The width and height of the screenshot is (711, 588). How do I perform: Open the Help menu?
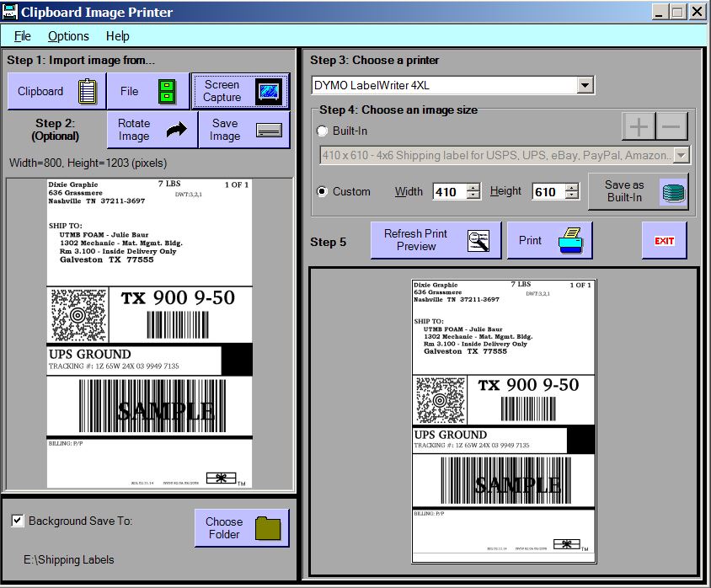pyautogui.click(x=117, y=36)
